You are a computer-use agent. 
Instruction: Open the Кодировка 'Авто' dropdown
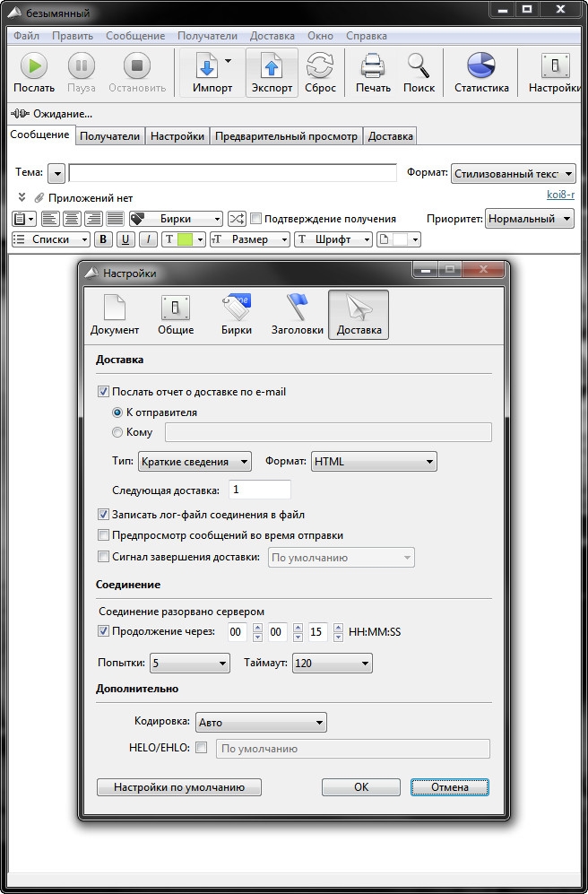[x=260, y=723]
